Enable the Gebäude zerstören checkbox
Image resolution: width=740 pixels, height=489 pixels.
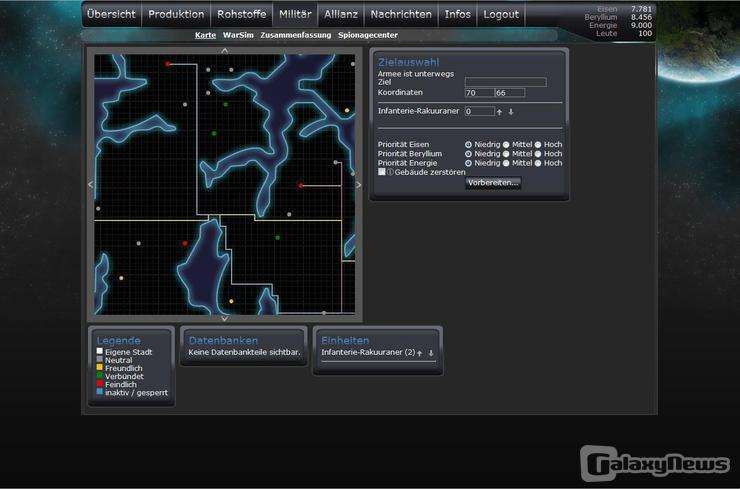pos(382,172)
